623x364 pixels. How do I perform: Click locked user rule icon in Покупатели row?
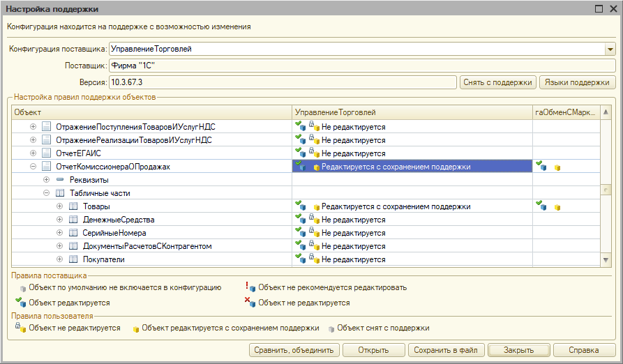click(x=314, y=259)
